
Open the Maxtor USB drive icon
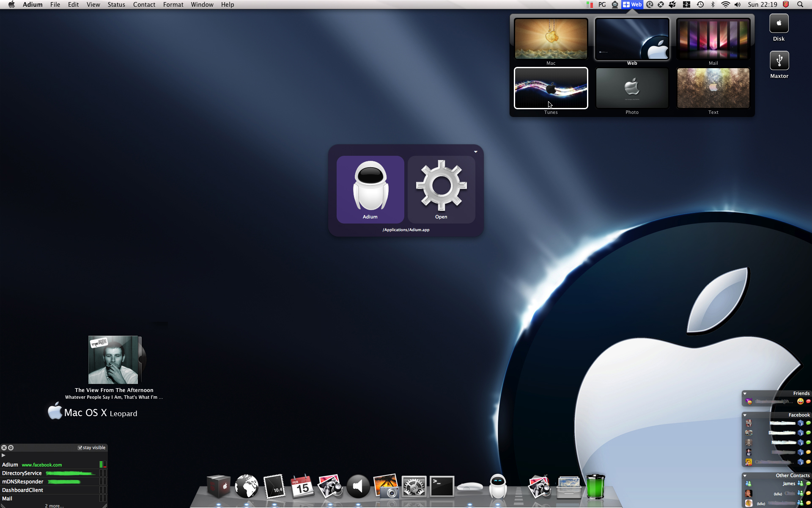779,61
